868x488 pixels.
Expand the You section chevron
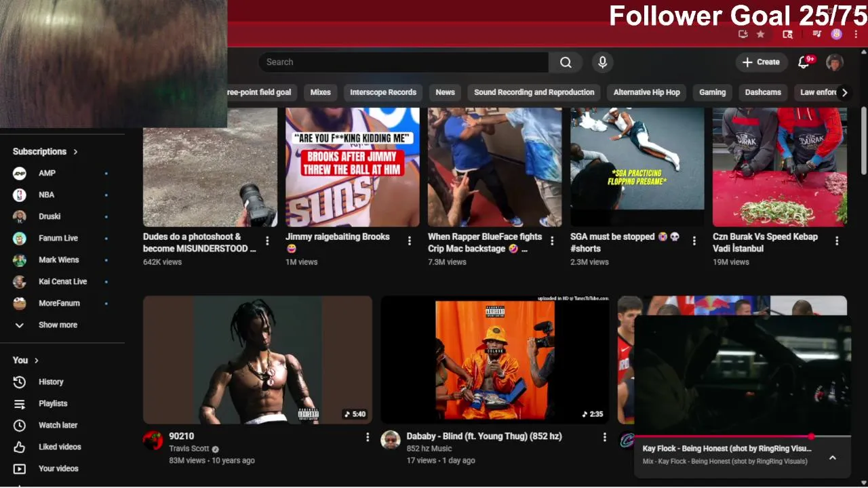coord(37,361)
